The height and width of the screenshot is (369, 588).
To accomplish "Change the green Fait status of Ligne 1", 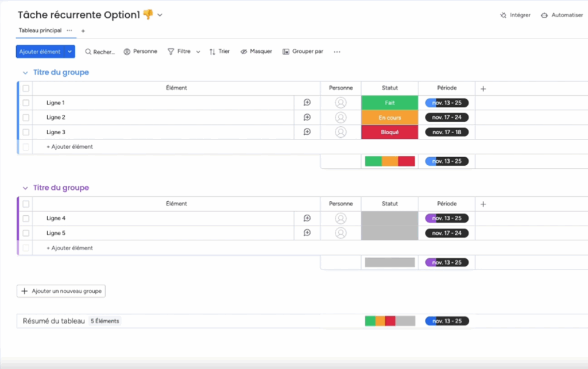I will coord(390,103).
